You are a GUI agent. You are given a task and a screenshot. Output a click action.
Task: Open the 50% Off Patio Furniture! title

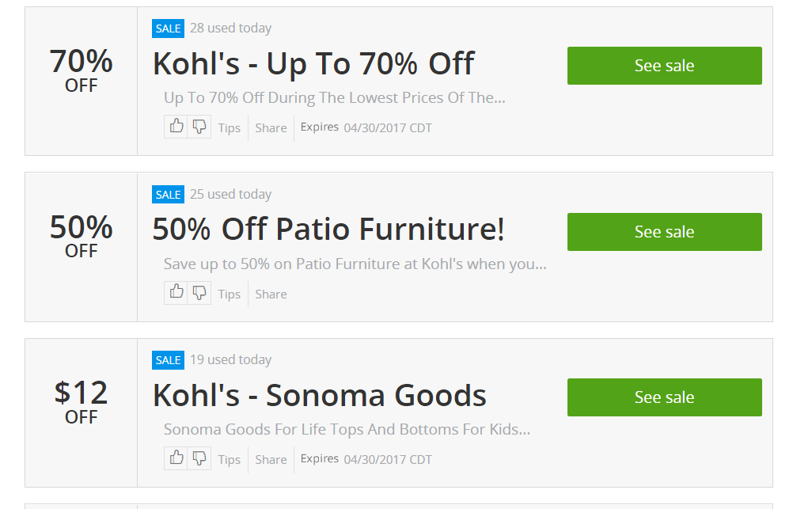(328, 230)
